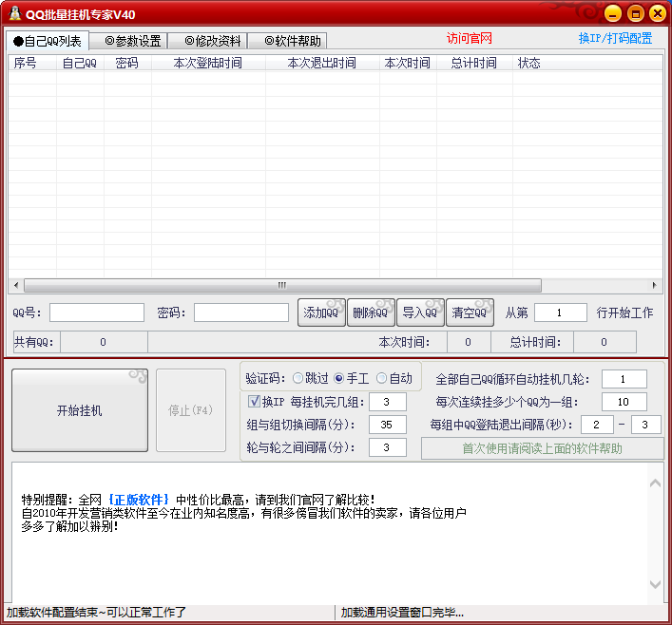Focus the QQ号 input field
The image size is (672, 625).
pyautogui.click(x=97, y=312)
